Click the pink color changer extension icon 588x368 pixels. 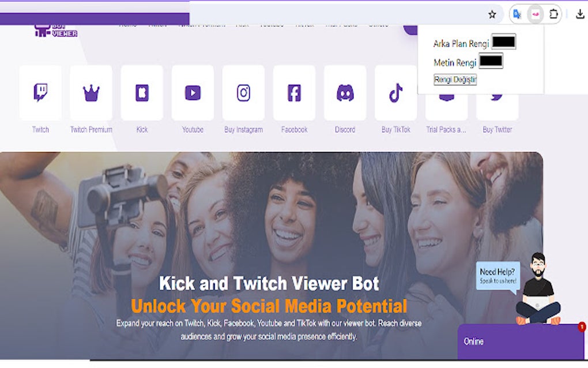[535, 14]
